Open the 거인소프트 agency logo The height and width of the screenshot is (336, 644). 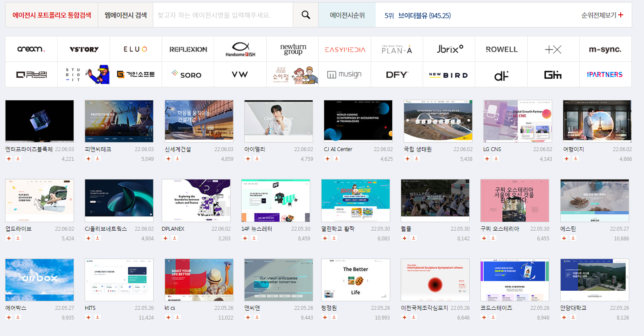(136, 74)
